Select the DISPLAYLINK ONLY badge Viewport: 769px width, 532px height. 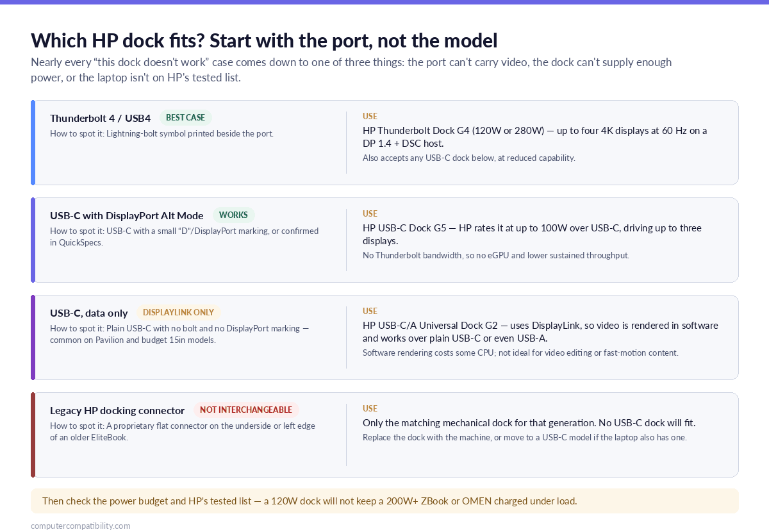(178, 313)
